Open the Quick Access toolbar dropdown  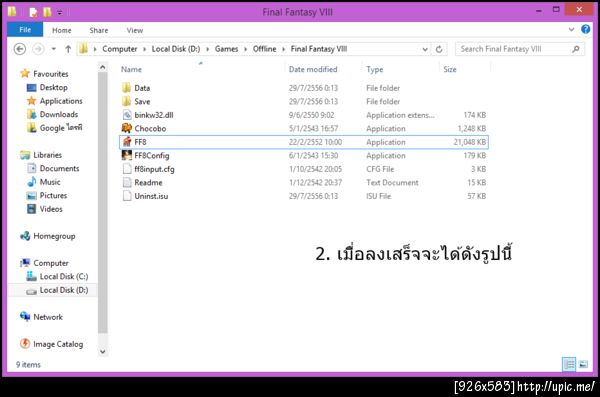(59, 12)
